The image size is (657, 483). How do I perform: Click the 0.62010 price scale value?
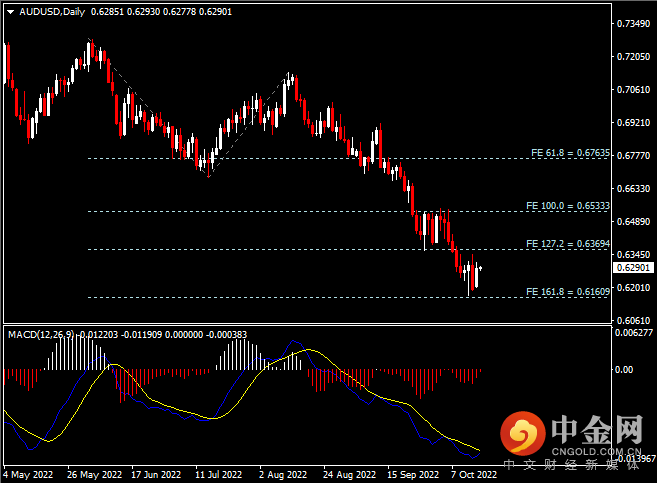[633, 288]
